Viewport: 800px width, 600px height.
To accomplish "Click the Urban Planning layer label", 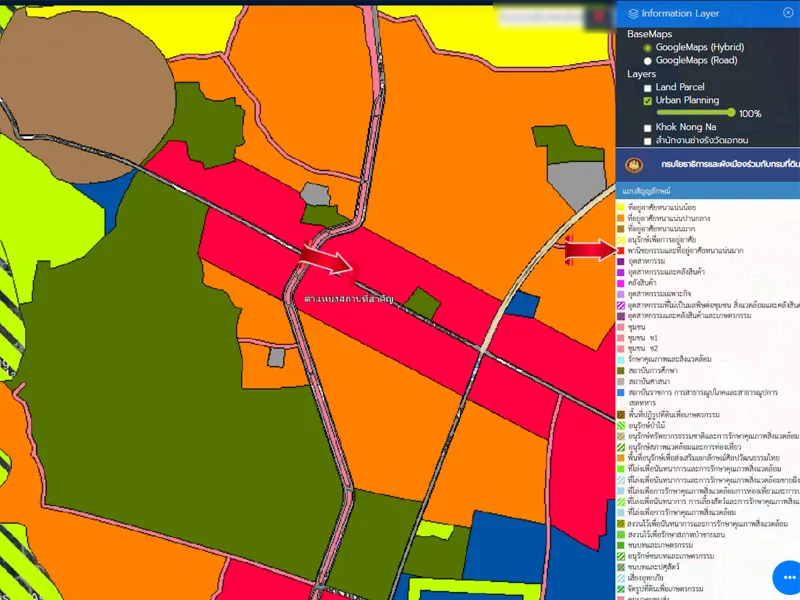I will coord(687,101).
